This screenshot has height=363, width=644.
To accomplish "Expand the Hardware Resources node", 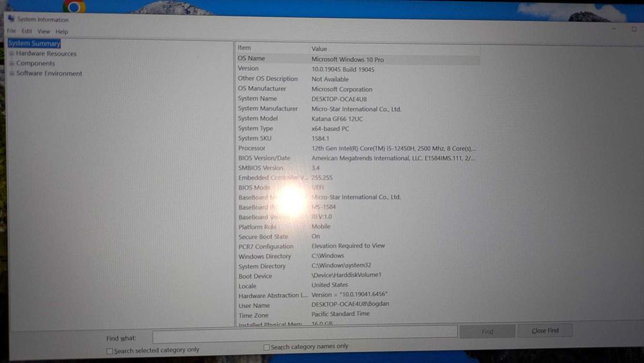I will [x=12, y=54].
